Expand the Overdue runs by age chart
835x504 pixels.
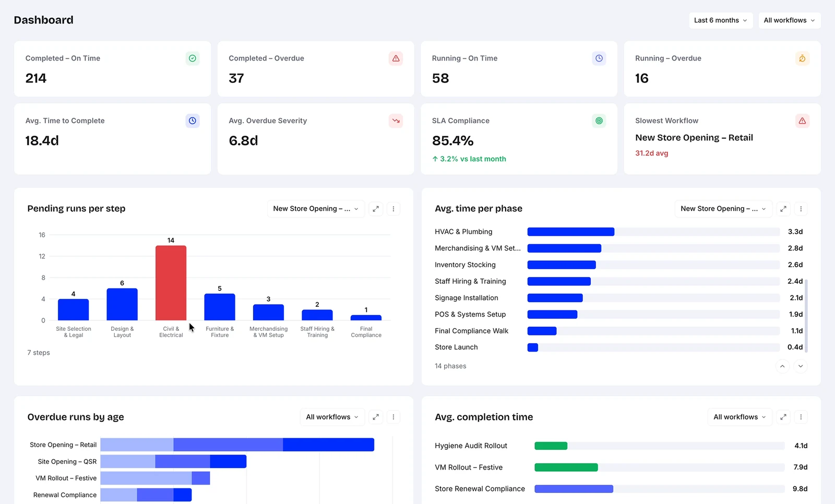(376, 417)
